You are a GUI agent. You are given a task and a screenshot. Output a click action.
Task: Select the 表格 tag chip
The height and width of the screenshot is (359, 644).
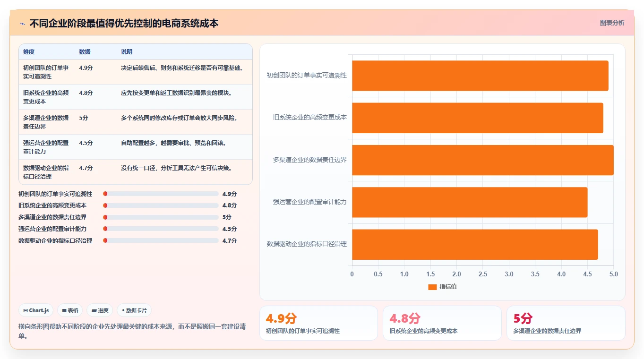pyautogui.click(x=70, y=310)
